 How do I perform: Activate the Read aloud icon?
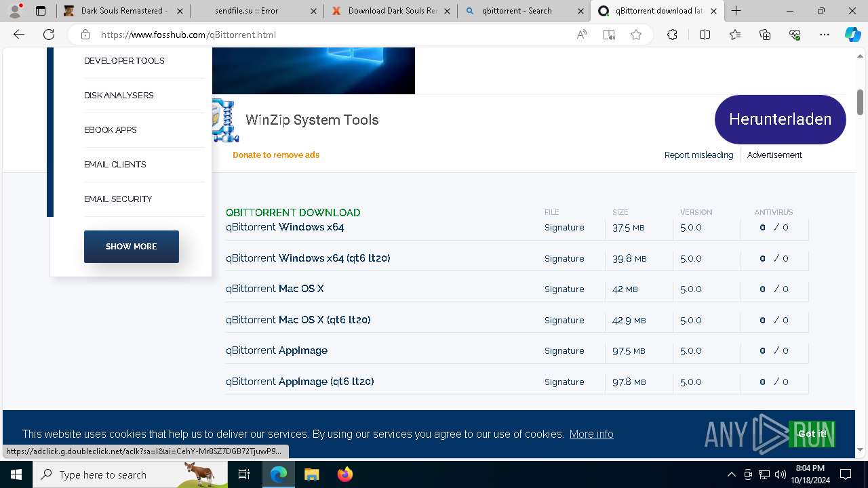pos(582,35)
